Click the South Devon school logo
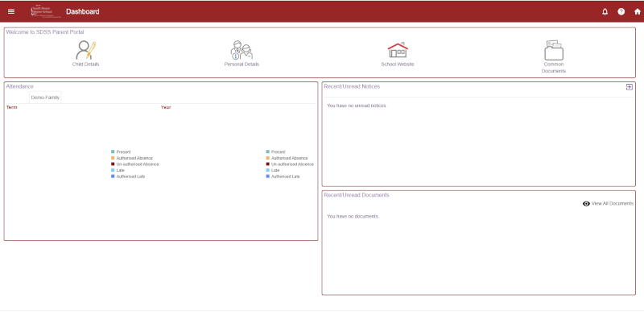This screenshot has height=312, width=644. (x=46, y=11)
